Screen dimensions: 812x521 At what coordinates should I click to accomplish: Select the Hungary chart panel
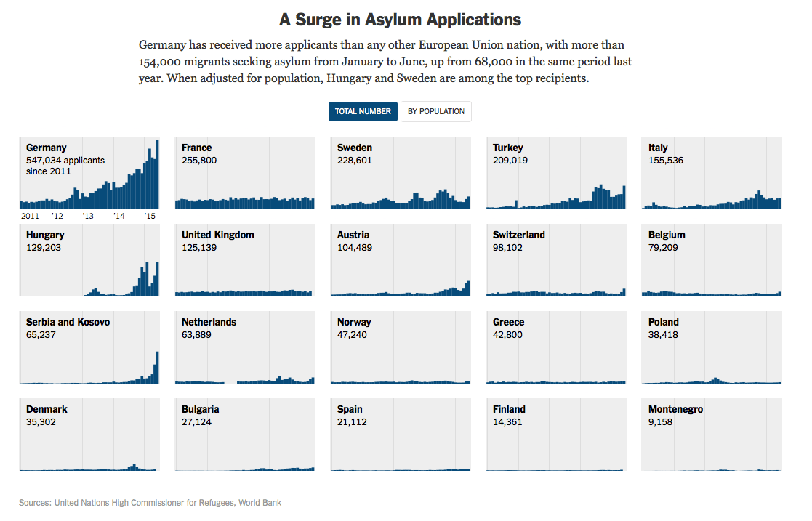pos(89,260)
